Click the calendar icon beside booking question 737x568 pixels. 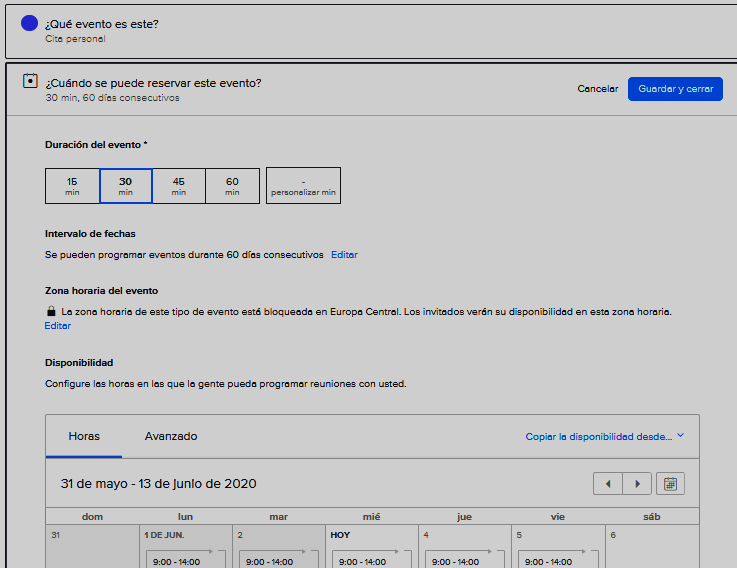[30, 82]
